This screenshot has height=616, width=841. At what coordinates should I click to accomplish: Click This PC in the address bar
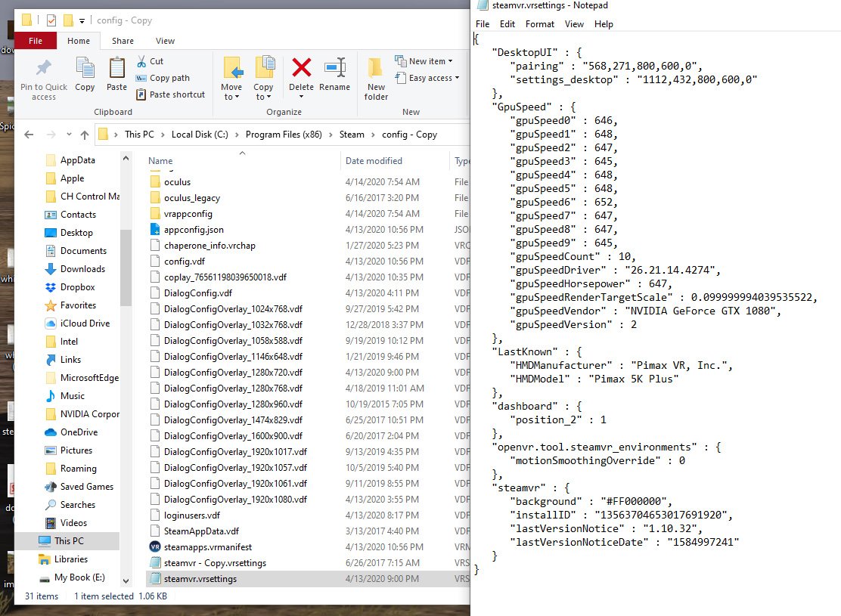[139, 135]
